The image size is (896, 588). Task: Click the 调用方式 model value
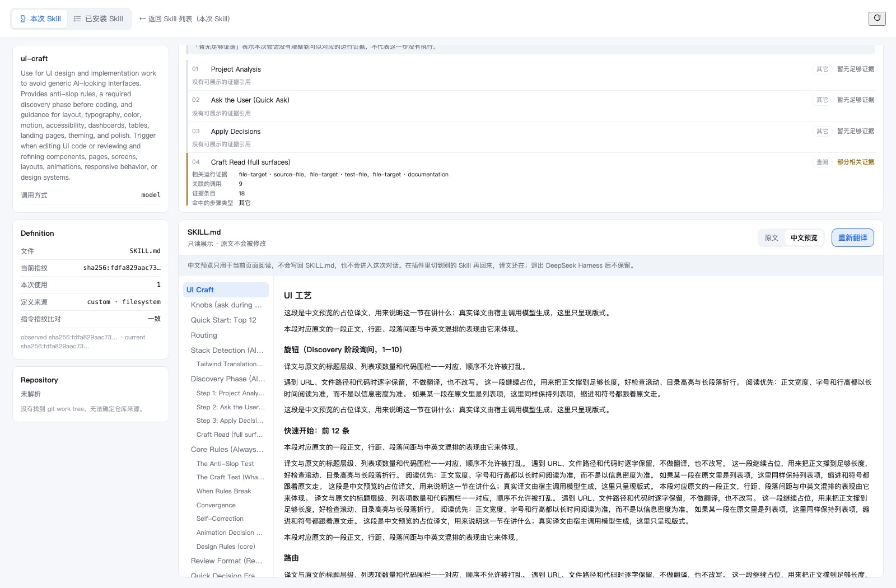tap(151, 195)
